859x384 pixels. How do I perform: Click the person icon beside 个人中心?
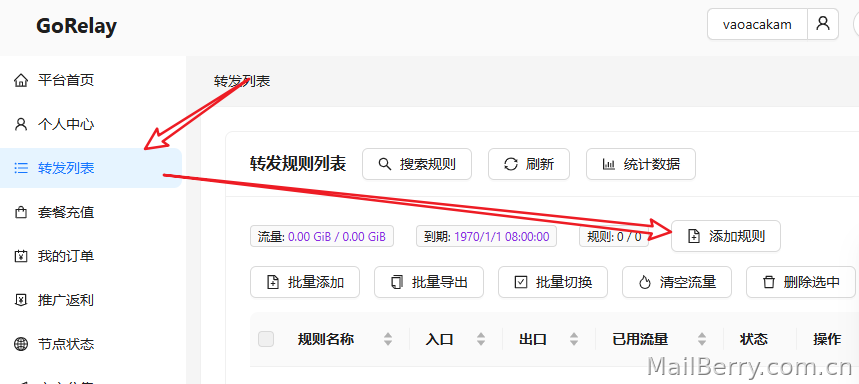point(21,124)
